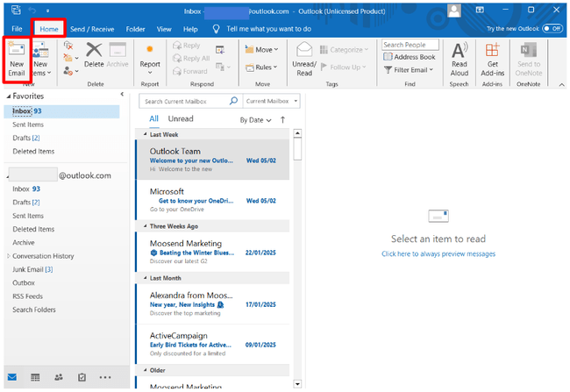Open Search Folders
Screen dimensions: 570x392
tap(34, 310)
